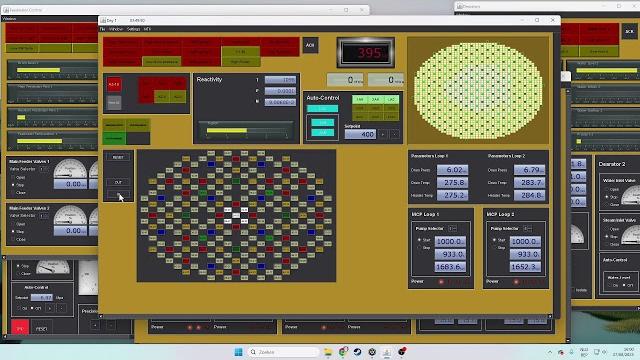Viewport: 640px width, 360px height.
Task: Increase the power setpoint with the plus button
Action: coord(383,134)
